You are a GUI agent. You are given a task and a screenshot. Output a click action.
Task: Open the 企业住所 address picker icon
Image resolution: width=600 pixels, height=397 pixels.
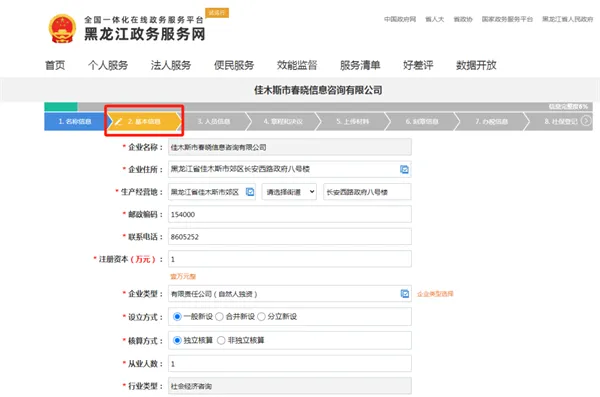404,169
